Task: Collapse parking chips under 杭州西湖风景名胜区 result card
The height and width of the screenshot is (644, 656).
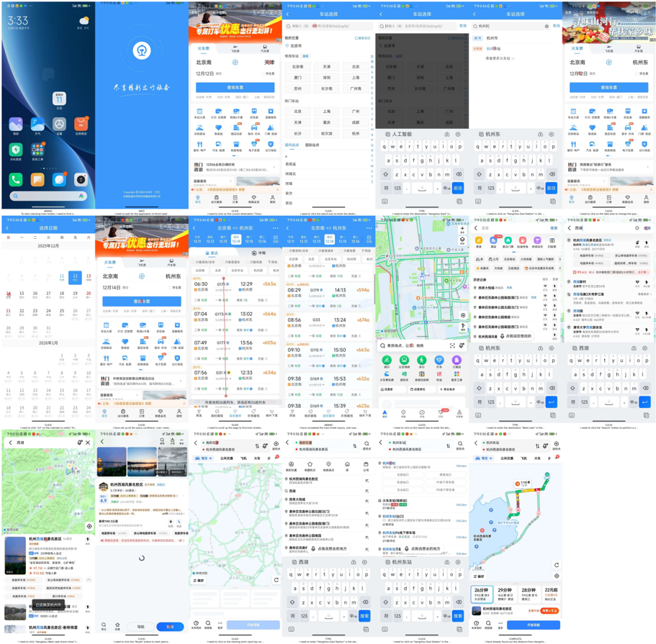Action: point(89,580)
